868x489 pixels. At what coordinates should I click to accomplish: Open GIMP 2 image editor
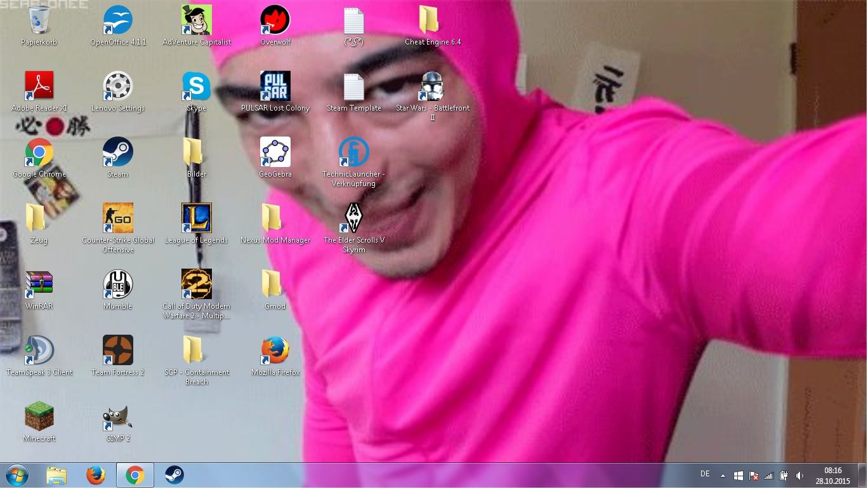click(117, 417)
